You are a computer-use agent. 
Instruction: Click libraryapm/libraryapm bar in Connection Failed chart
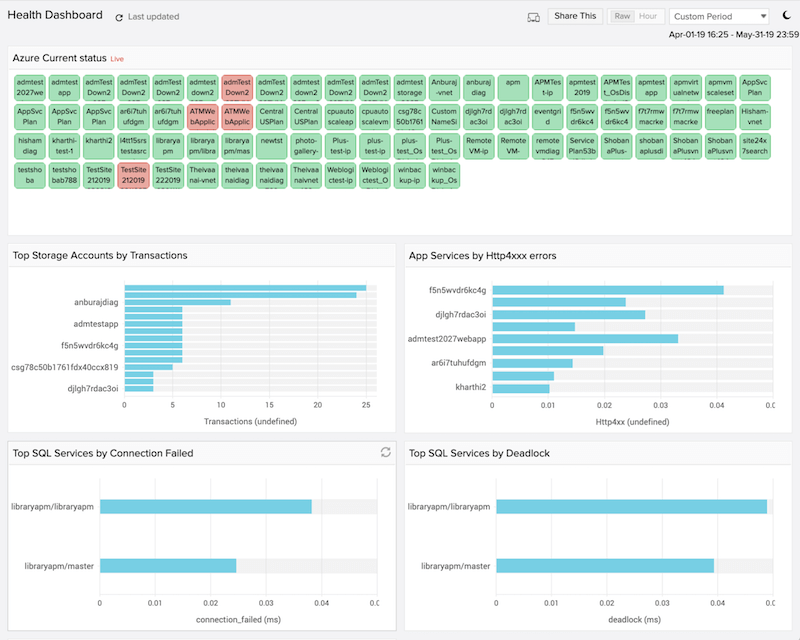206,506
